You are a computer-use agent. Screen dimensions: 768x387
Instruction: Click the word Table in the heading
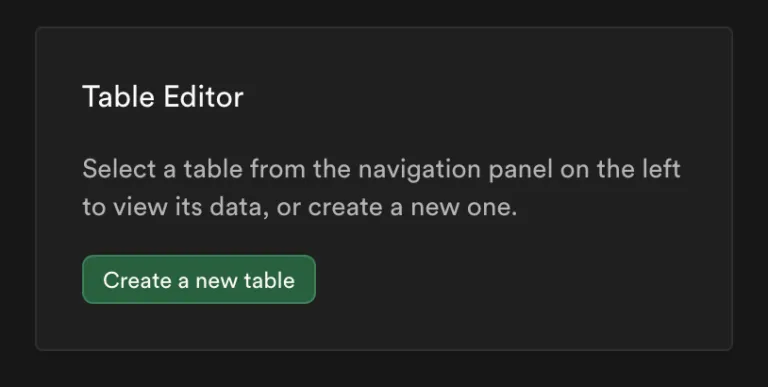click(119, 97)
